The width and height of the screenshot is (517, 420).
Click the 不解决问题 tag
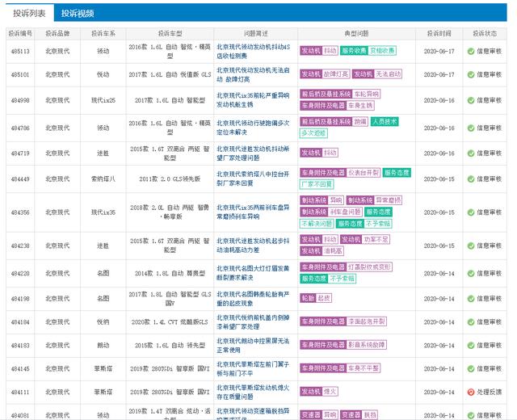(x=317, y=224)
